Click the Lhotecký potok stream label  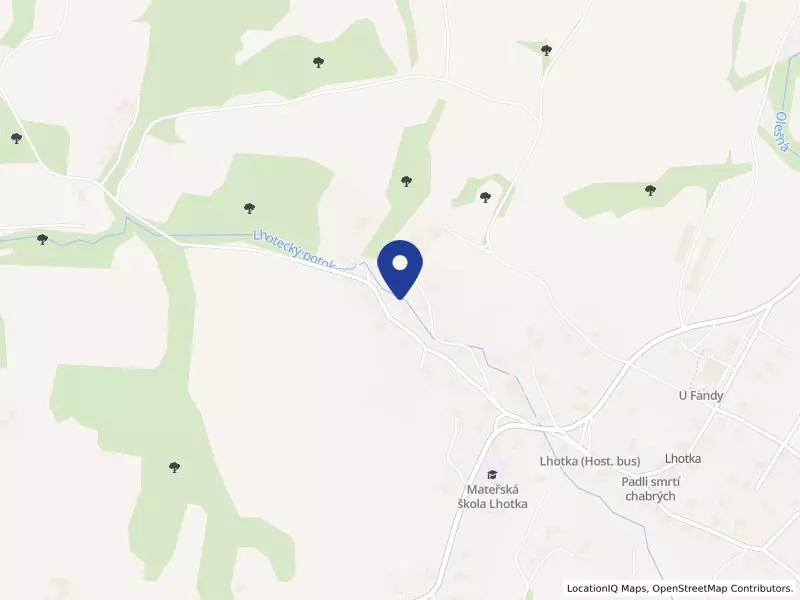[x=294, y=249]
